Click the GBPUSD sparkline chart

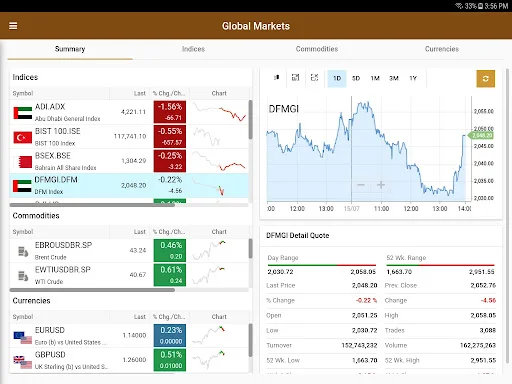click(x=209, y=361)
